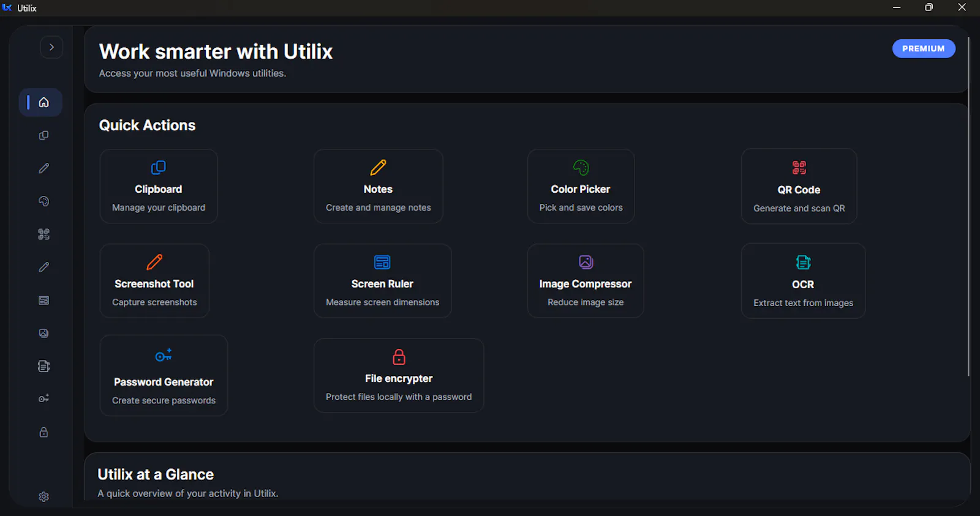The image size is (980, 516).
Task: Click the red File encrypter lock card icon
Action: click(399, 357)
